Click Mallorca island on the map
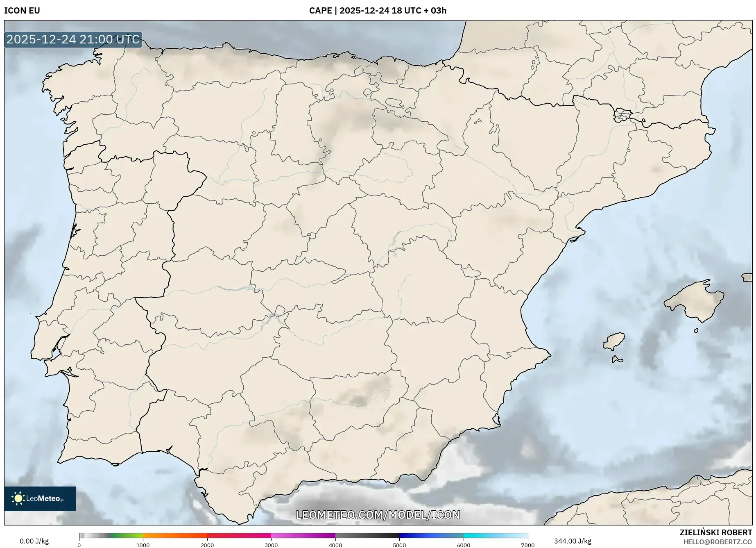 (694, 301)
